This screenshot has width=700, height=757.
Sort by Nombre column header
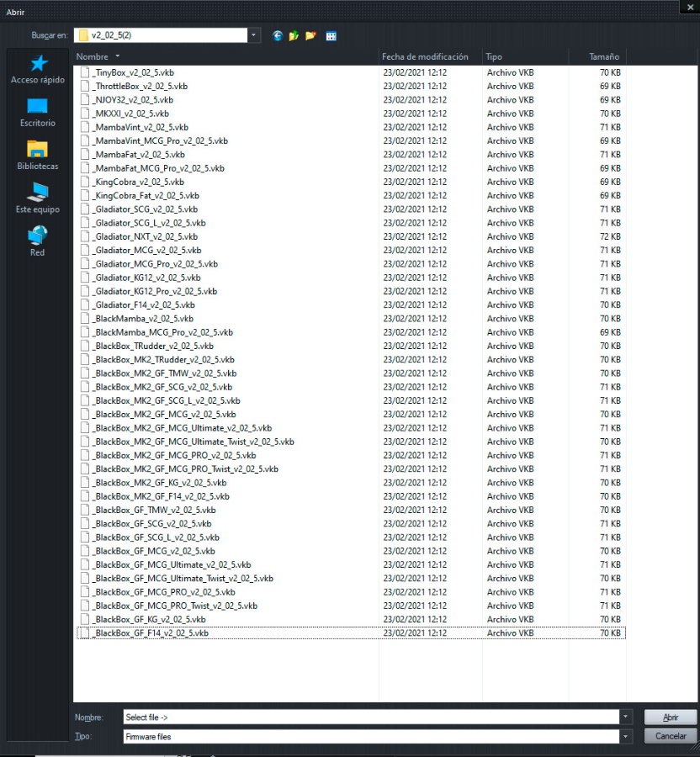(x=226, y=56)
